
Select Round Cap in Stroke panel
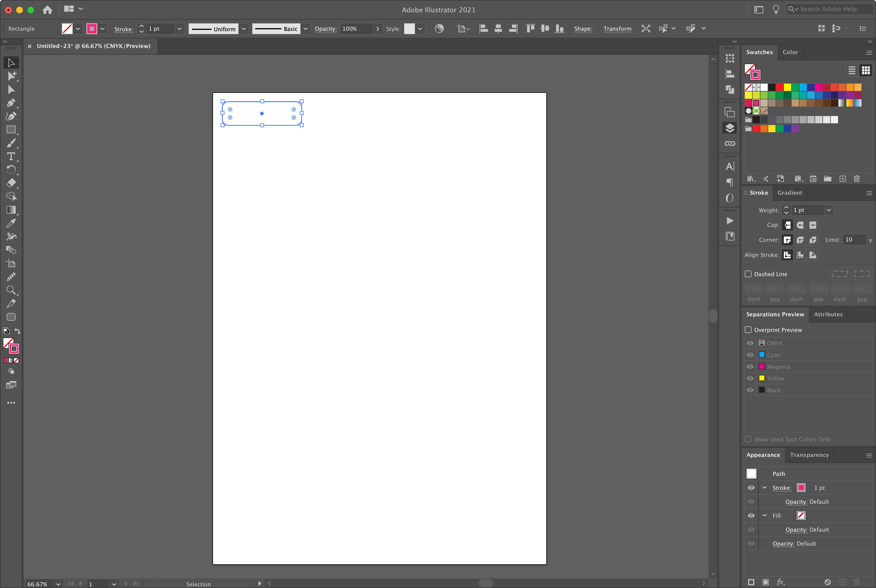pyautogui.click(x=800, y=225)
